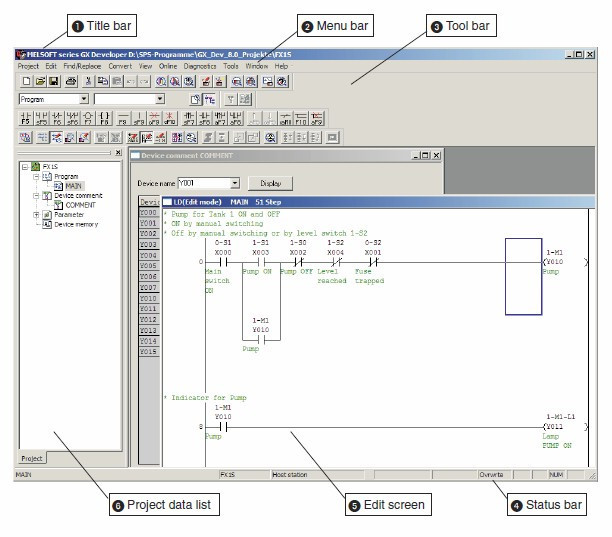Image resolution: width=612 pixels, height=537 pixels.
Task: Click the Display button
Action: coord(270,183)
